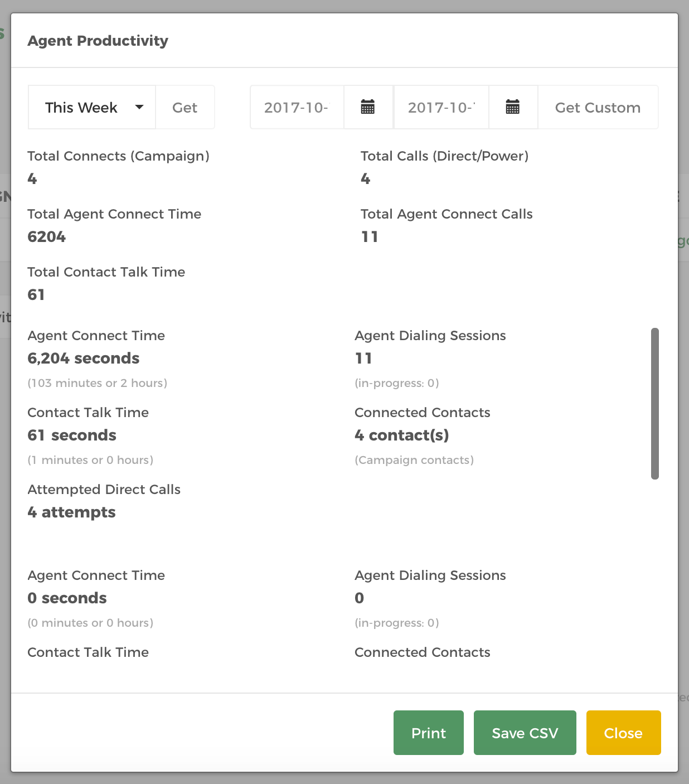
Task: Click the Total Contact Talk Time value 61
Action: click(x=36, y=295)
